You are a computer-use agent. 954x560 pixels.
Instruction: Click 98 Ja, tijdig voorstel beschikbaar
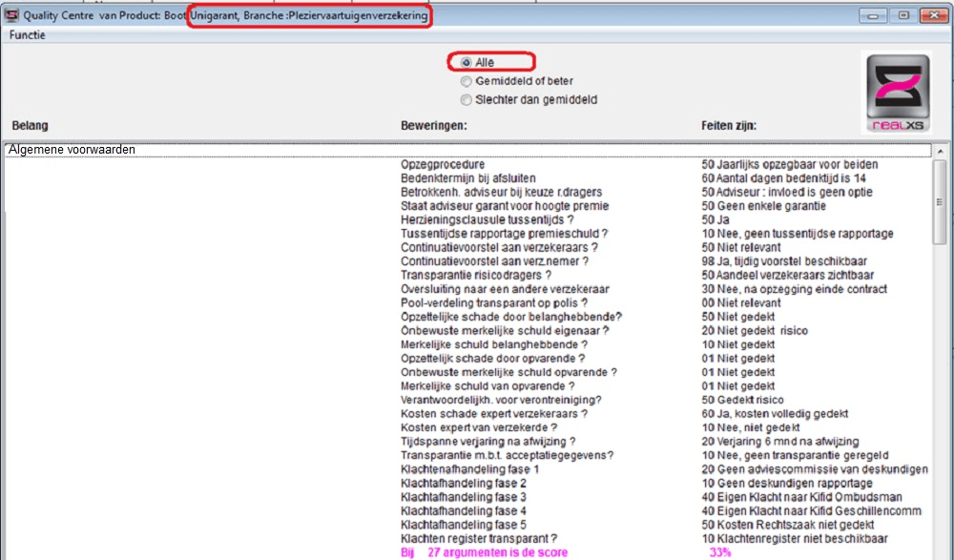(x=784, y=261)
